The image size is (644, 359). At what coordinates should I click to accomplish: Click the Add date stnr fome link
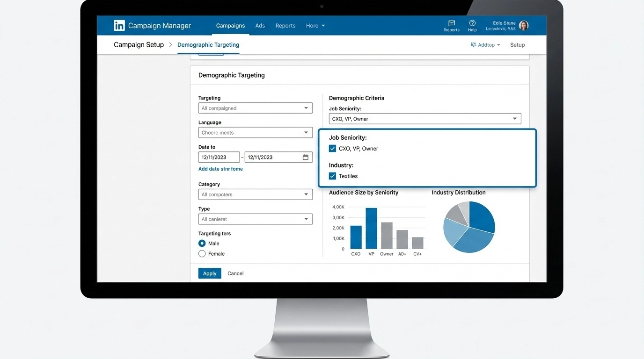220,169
